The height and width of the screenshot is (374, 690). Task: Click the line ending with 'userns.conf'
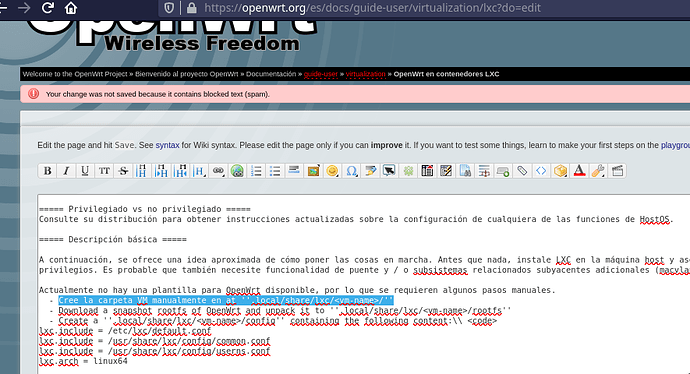pyautogui.click(x=154, y=351)
